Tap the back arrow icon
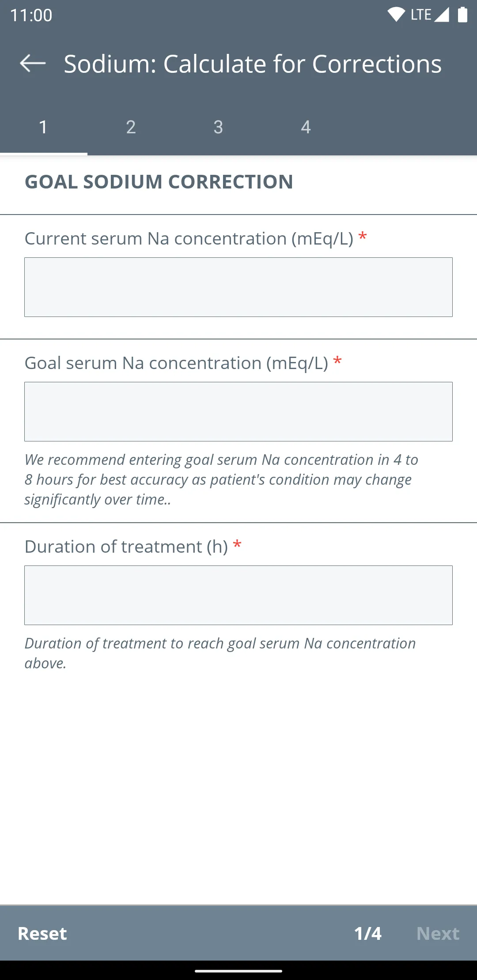This screenshot has width=477, height=980. (x=33, y=64)
